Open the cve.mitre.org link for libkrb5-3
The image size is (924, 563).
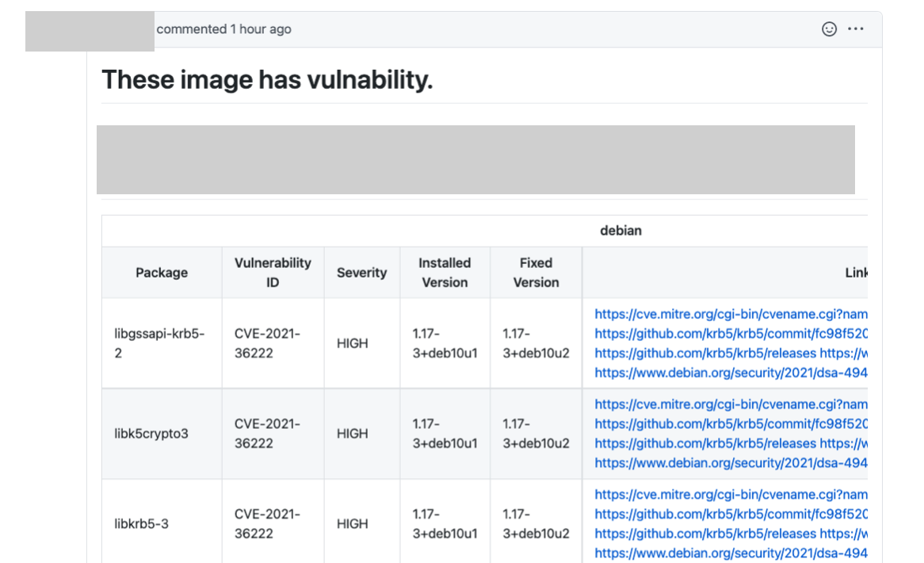pos(729,495)
